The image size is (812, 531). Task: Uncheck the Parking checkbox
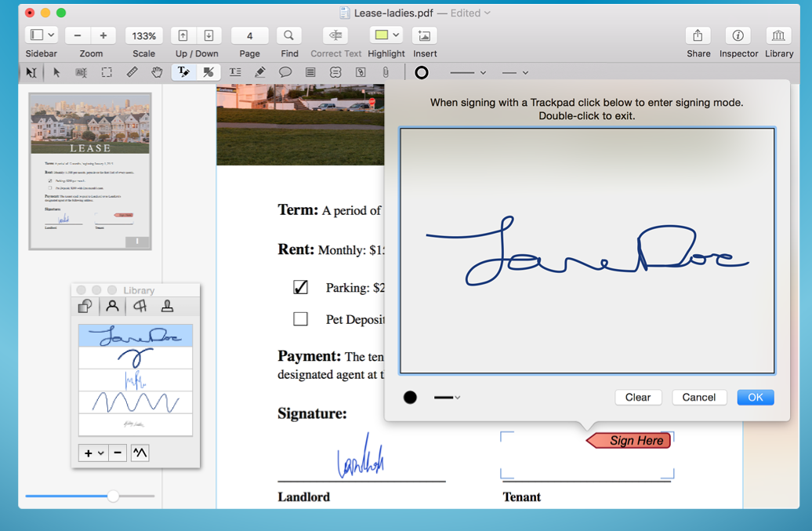pyautogui.click(x=300, y=288)
